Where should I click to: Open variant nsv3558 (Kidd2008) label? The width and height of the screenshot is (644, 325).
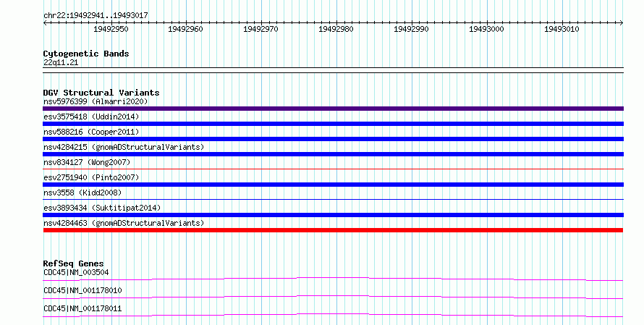(x=82, y=193)
